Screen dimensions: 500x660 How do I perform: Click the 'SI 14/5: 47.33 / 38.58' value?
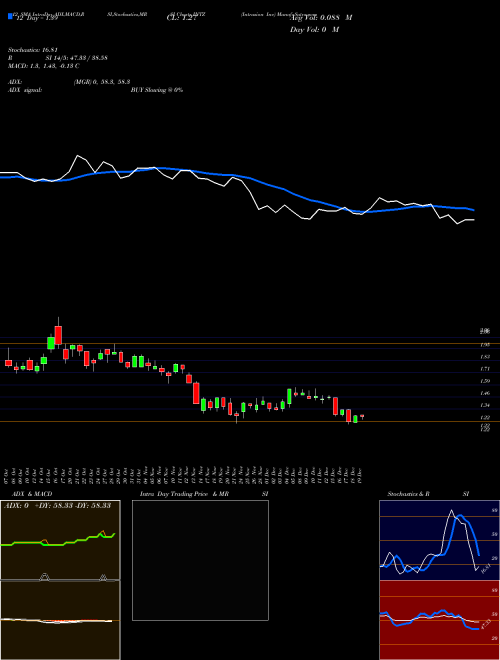(76, 58)
